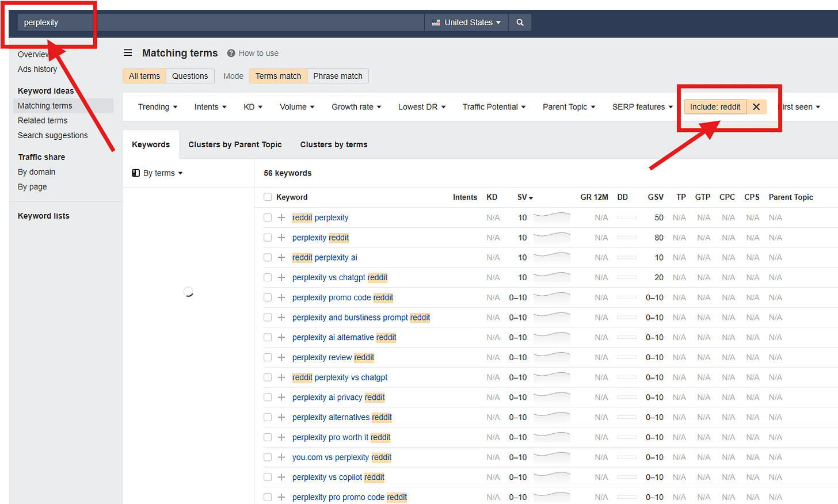This screenshot has height=504, width=838.
Task: Select the Questions tab
Action: 190,76
